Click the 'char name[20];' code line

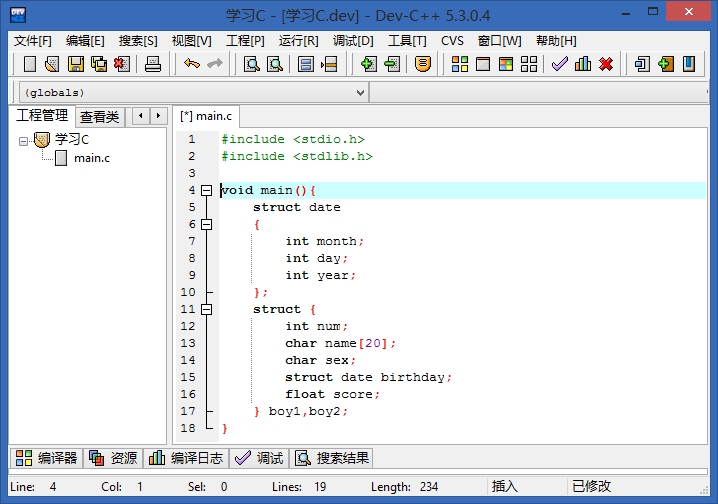[x=340, y=343]
